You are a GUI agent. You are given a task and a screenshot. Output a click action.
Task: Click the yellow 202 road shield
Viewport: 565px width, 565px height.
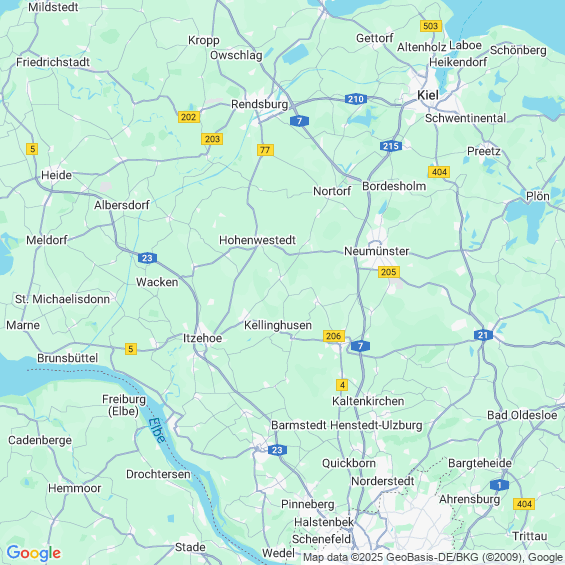(x=189, y=117)
